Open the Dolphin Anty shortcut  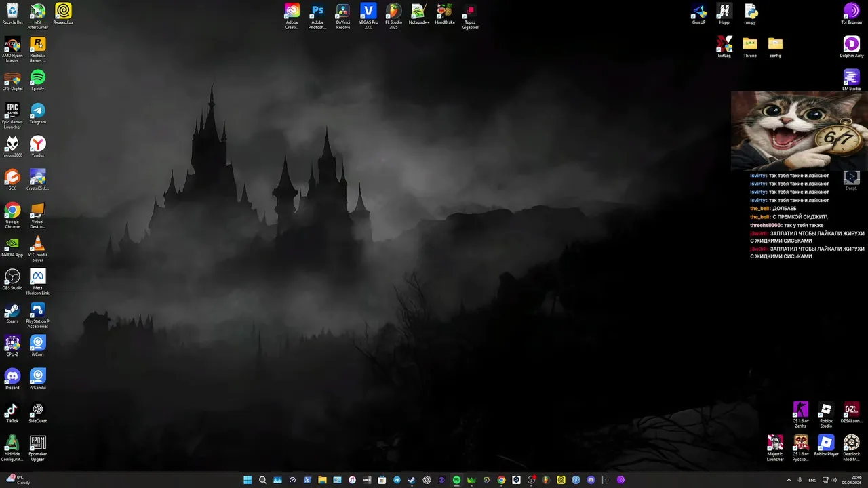coord(852,47)
